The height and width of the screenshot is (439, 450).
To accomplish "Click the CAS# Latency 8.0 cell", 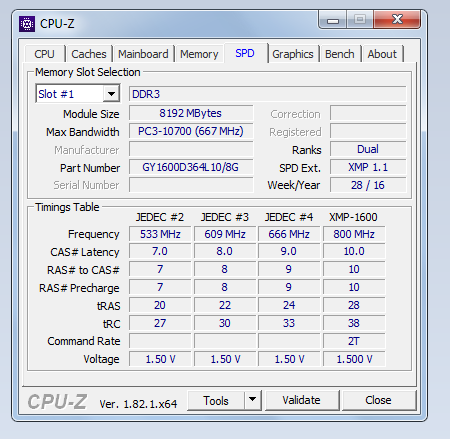I will pos(225,251).
